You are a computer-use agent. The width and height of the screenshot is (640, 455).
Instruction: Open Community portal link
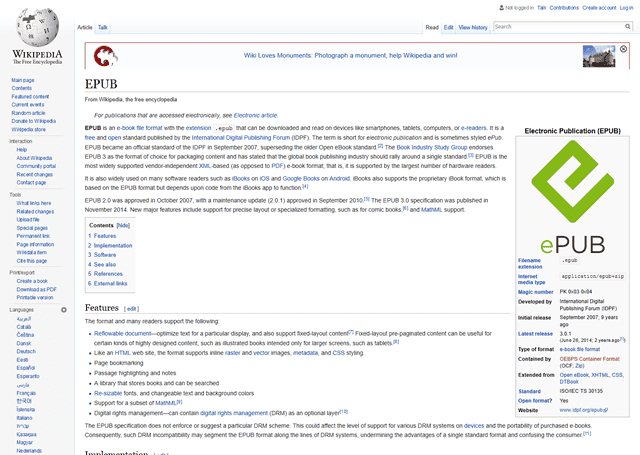pyautogui.click(x=36, y=166)
